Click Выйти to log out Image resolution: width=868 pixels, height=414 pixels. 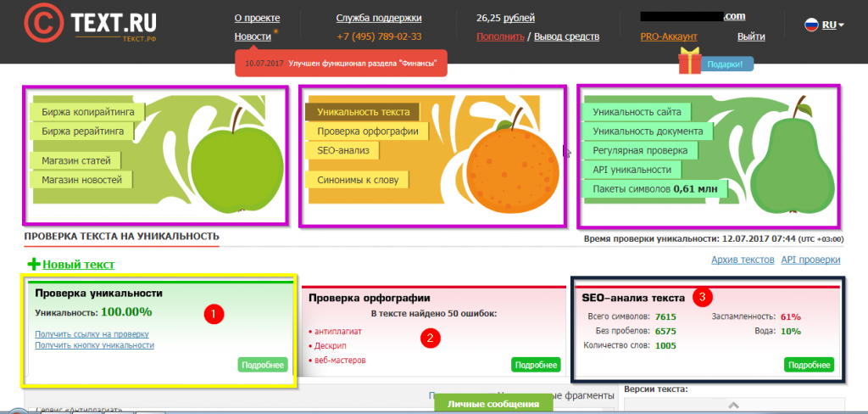pyautogui.click(x=751, y=36)
